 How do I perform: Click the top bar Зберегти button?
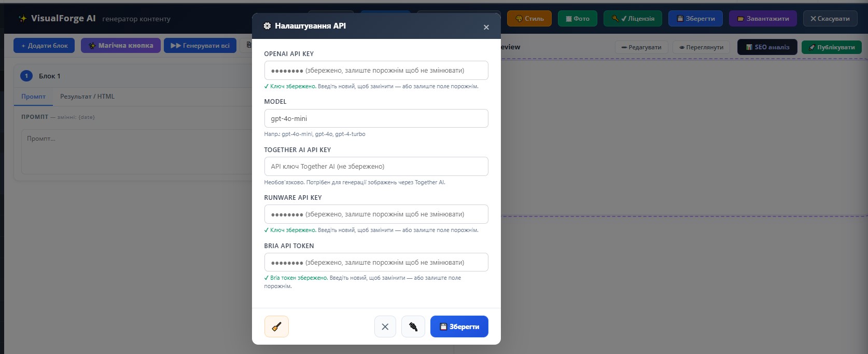[696, 19]
